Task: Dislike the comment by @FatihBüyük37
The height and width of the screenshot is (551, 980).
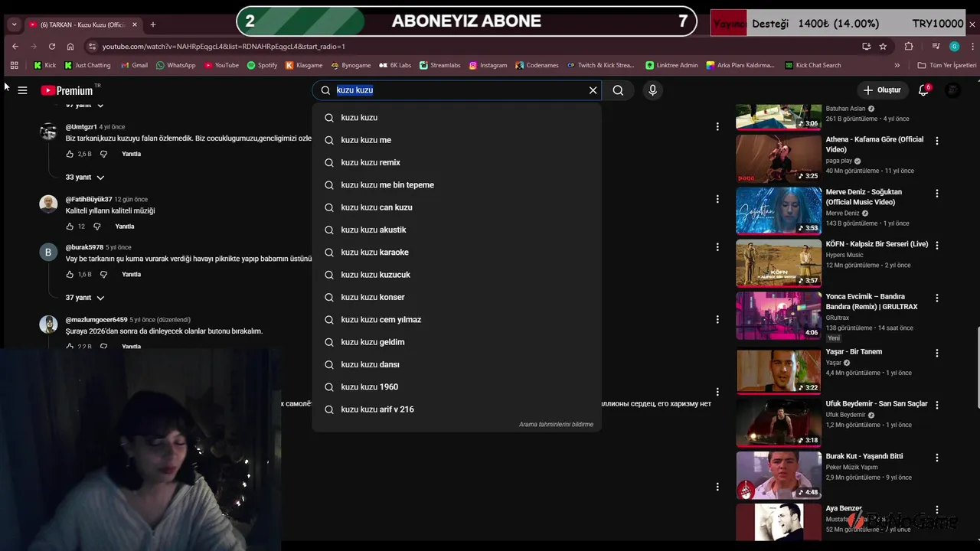Action: pyautogui.click(x=97, y=227)
